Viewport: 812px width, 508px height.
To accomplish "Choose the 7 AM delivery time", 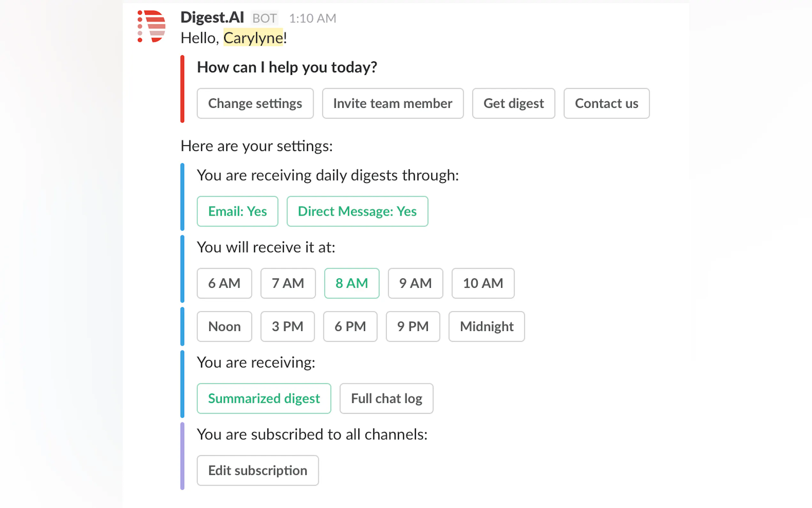I will (288, 283).
